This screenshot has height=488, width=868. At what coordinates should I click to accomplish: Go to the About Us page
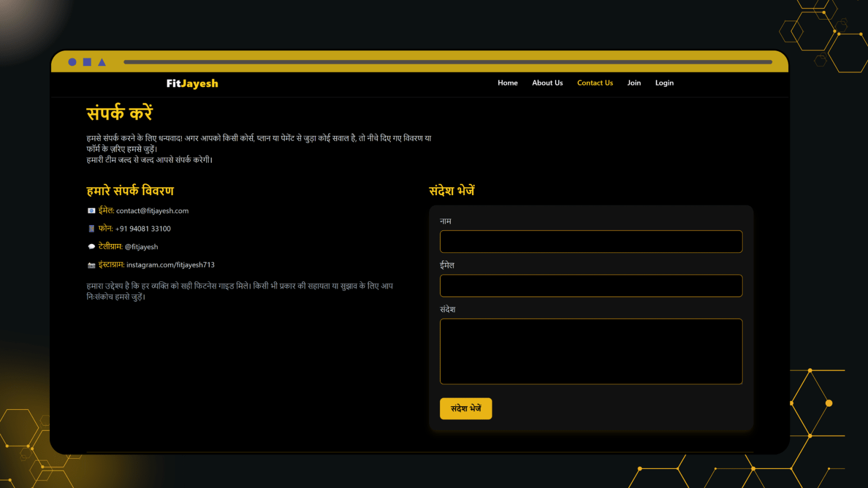click(x=547, y=83)
